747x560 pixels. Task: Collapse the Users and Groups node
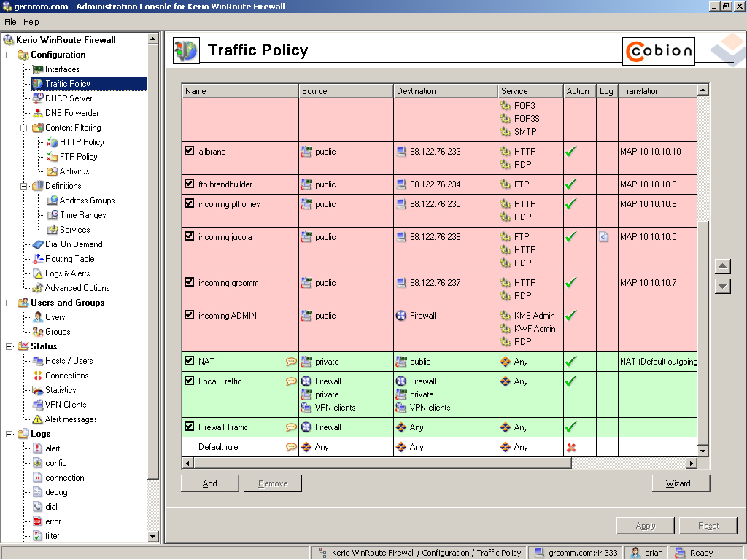(x=9, y=303)
